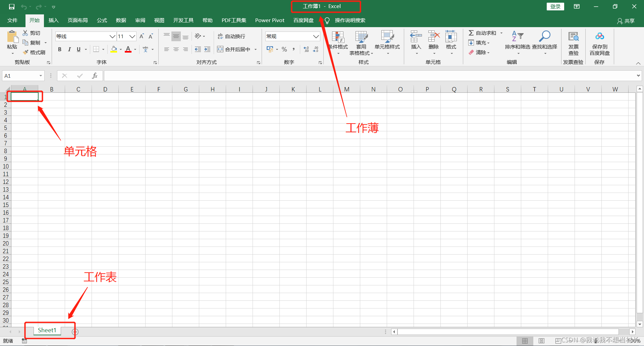
Task: Click the increase decimal icon
Action: coord(306,49)
